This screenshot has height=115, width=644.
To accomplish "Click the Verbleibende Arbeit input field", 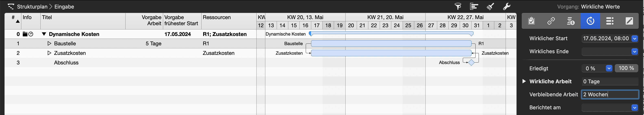I will point(610,94).
